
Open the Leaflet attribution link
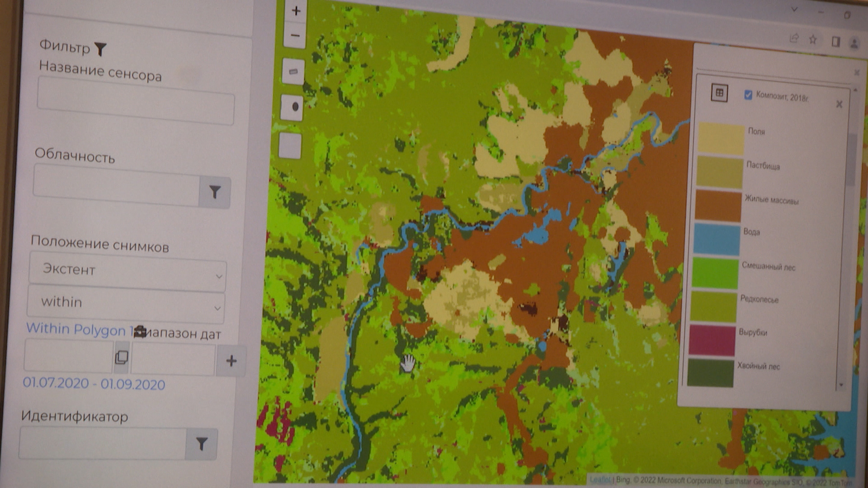click(x=600, y=479)
